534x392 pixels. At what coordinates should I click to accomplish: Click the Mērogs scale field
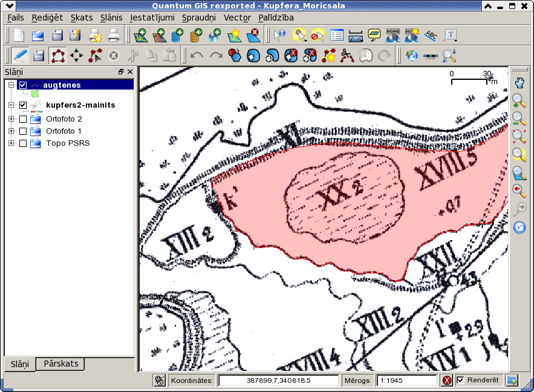(x=406, y=381)
